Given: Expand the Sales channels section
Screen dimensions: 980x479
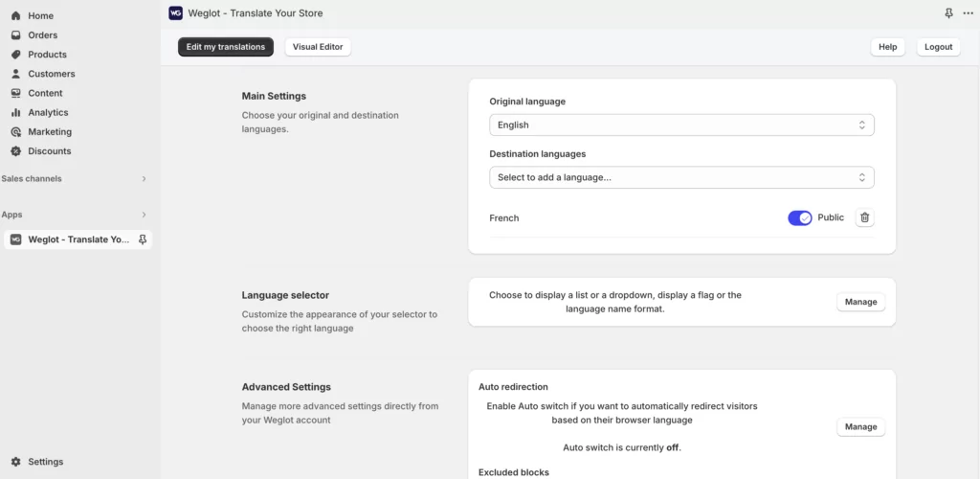Looking at the screenshot, I should pos(144,179).
